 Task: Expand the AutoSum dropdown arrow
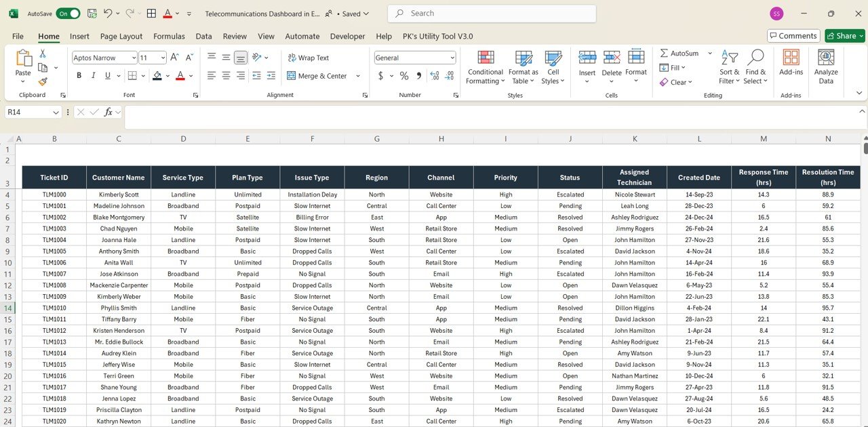coord(710,54)
